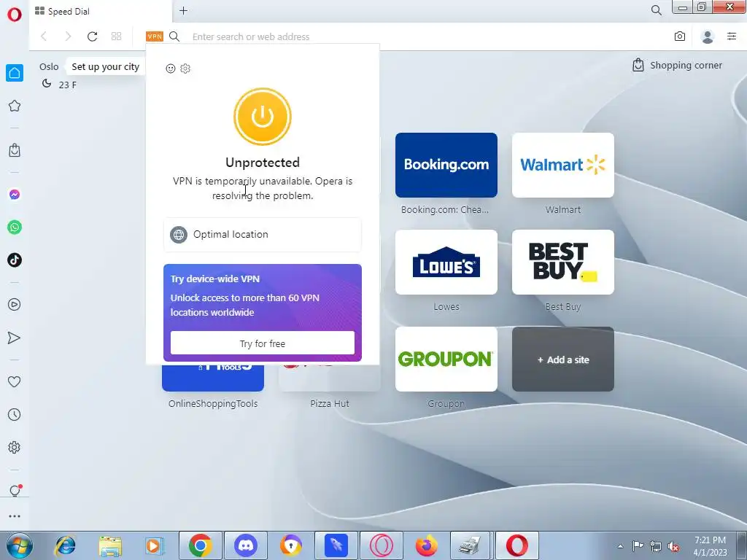Open Settings gear in the sidebar
This screenshot has width=747, height=560.
point(15,447)
